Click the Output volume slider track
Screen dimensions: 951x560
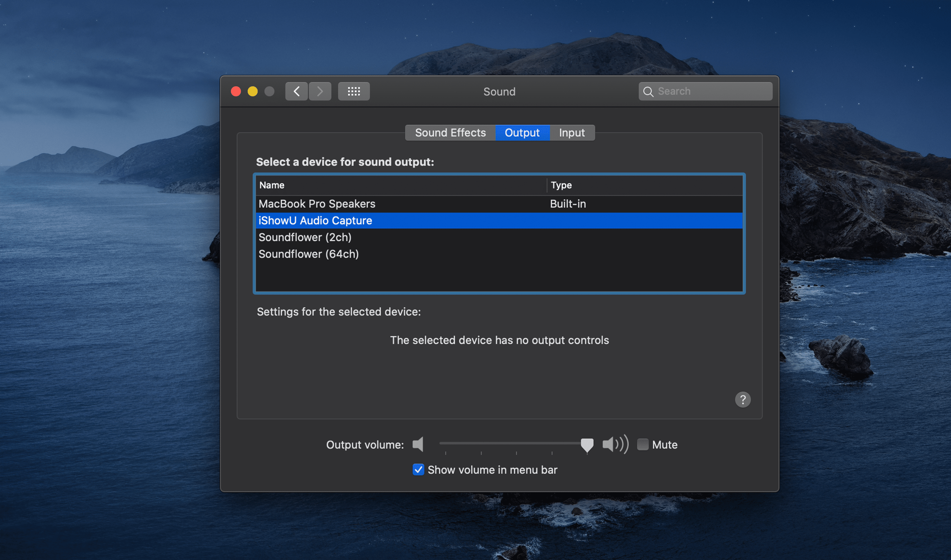510,443
